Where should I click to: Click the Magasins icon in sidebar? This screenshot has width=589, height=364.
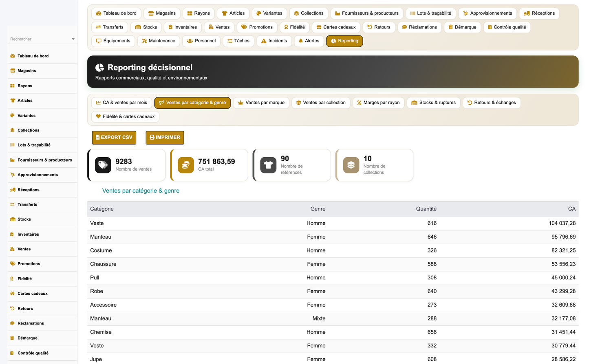[13, 71]
